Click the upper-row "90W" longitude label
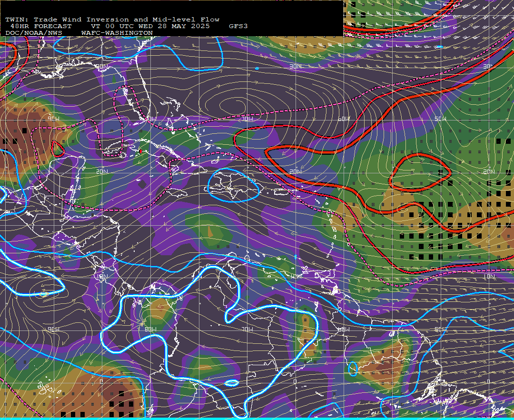This screenshot has width=514, height=420. (x=53, y=119)
